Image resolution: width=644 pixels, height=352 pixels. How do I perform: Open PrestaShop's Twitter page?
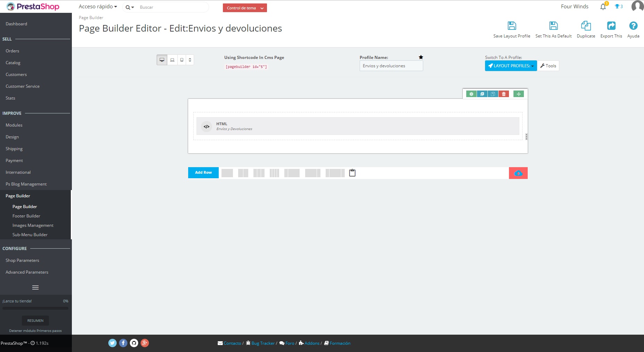(x=112, y=343)
